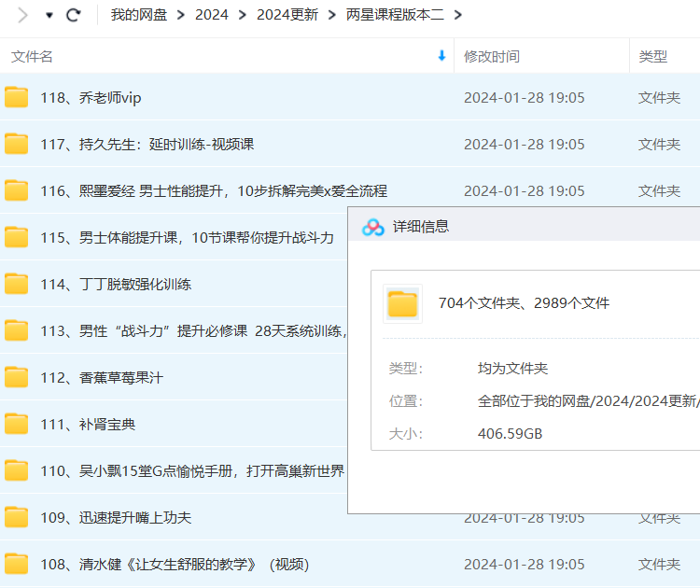Click the folder icon for 118、乔老师vip
The width and height of the screenshot is (700, 588).
17,97
